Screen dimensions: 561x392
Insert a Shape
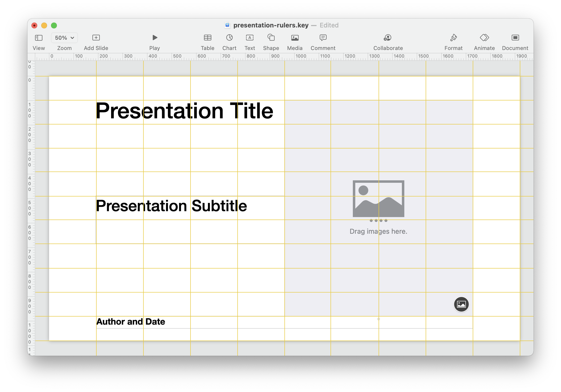[271, 38]
